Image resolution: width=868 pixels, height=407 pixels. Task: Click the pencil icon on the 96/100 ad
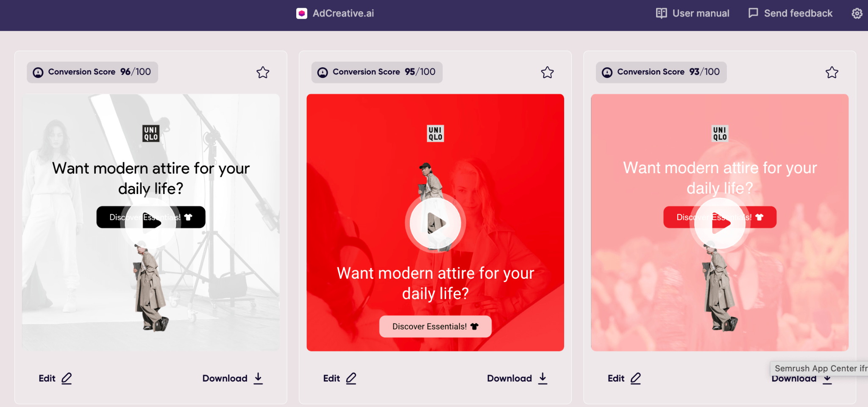(x=67, y=378)
